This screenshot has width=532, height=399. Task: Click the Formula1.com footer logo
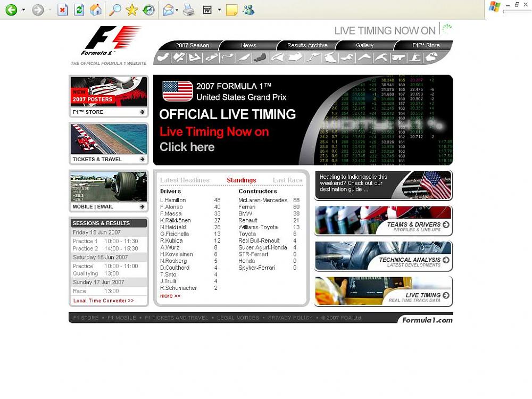point(427,320)
